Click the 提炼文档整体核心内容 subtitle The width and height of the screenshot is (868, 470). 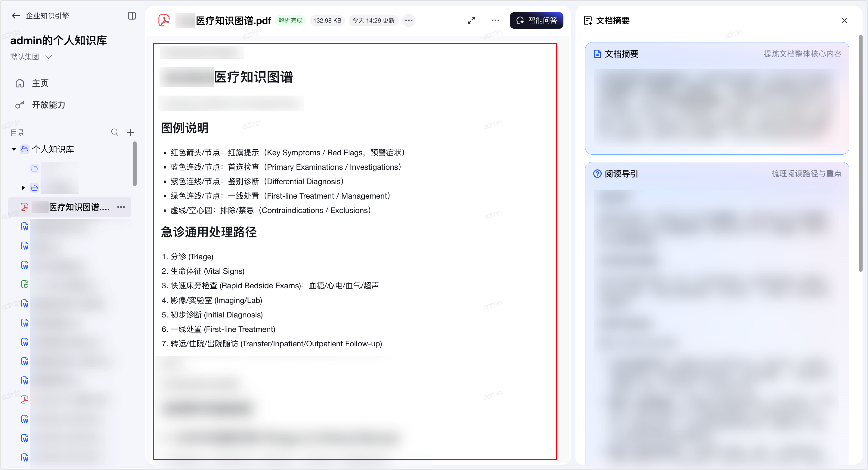click(802, 54)
